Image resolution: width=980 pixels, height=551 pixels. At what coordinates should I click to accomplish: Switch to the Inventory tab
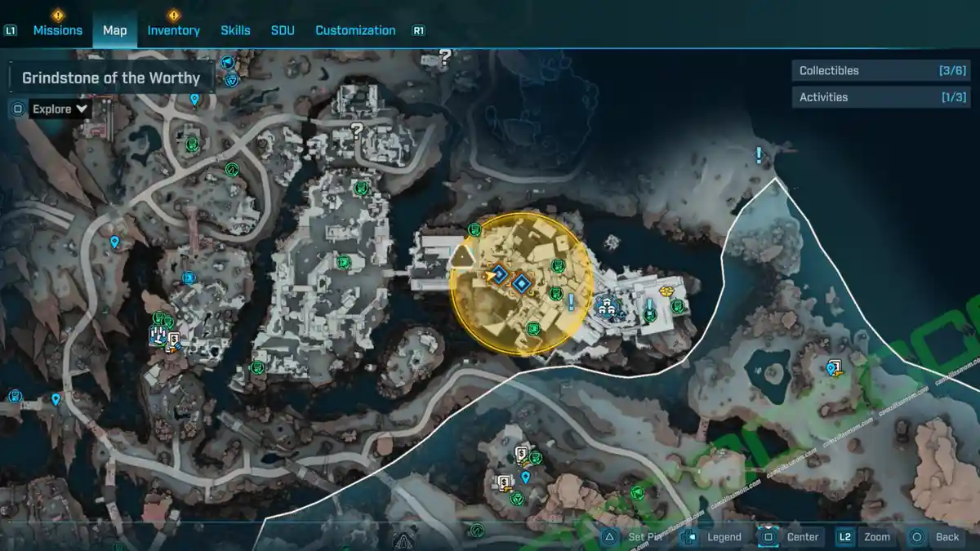pos(173,30)
